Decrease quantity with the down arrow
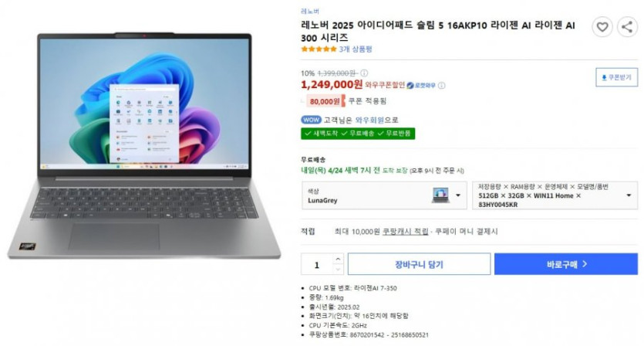644x346 pixels. point(338,269)
